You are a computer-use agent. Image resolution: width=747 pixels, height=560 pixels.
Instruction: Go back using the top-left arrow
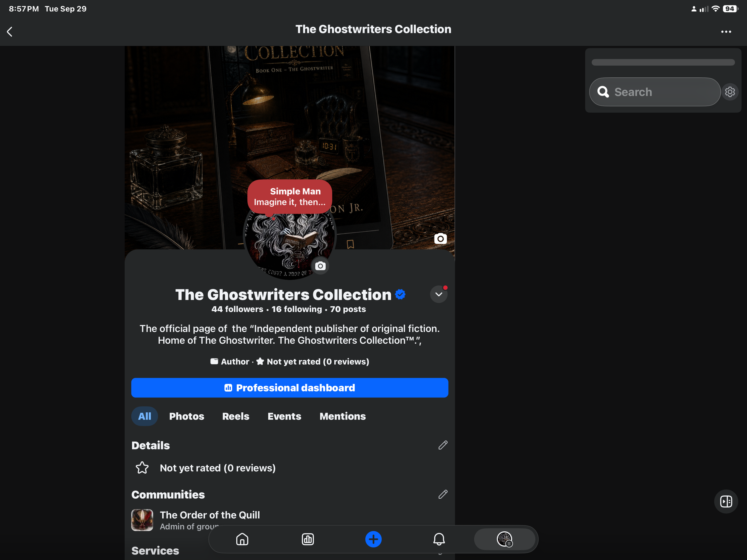coord(10,32)
